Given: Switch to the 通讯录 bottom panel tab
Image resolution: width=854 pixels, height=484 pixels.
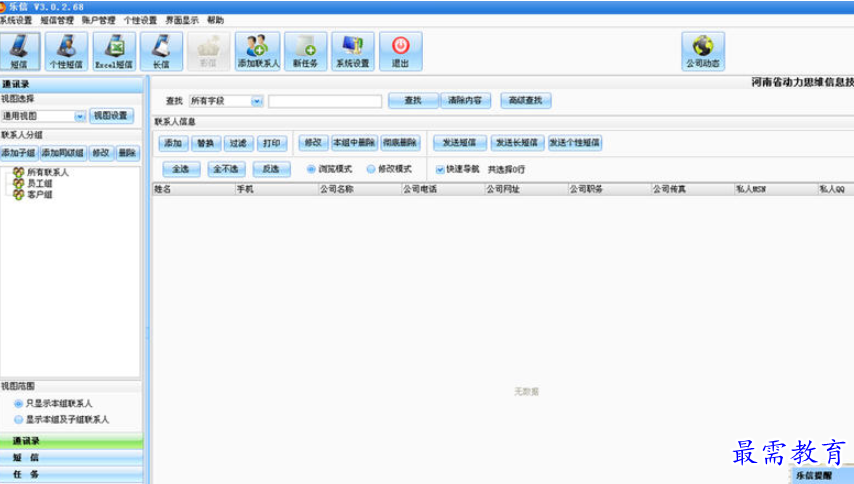Looking at the screenshot, I should 71,441.
